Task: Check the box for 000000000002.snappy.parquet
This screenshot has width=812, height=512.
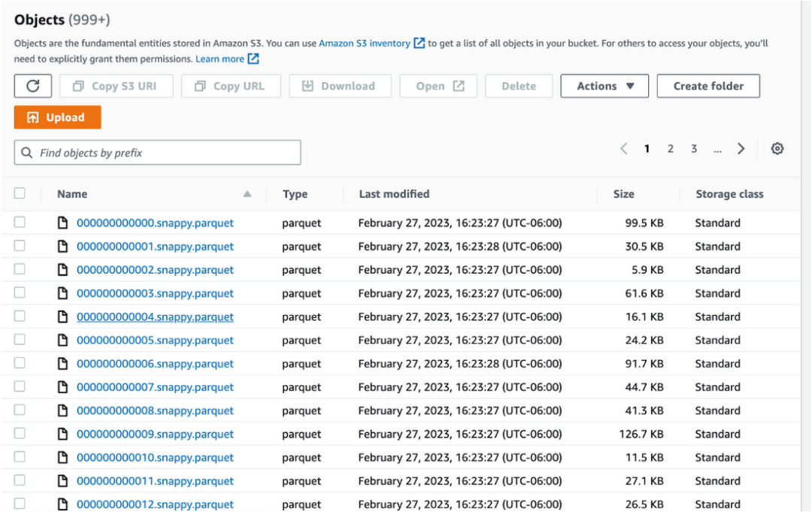Action: click(20, 269)
